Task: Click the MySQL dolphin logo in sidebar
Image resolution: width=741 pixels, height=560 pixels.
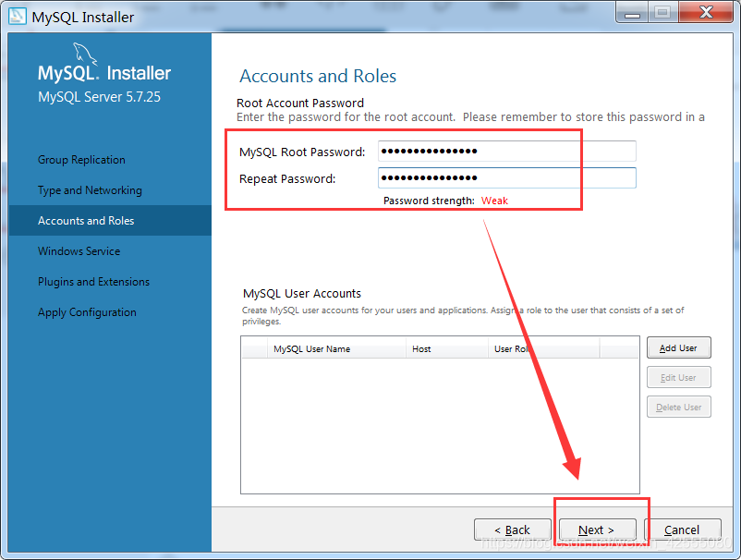Action: pos(85,54)
